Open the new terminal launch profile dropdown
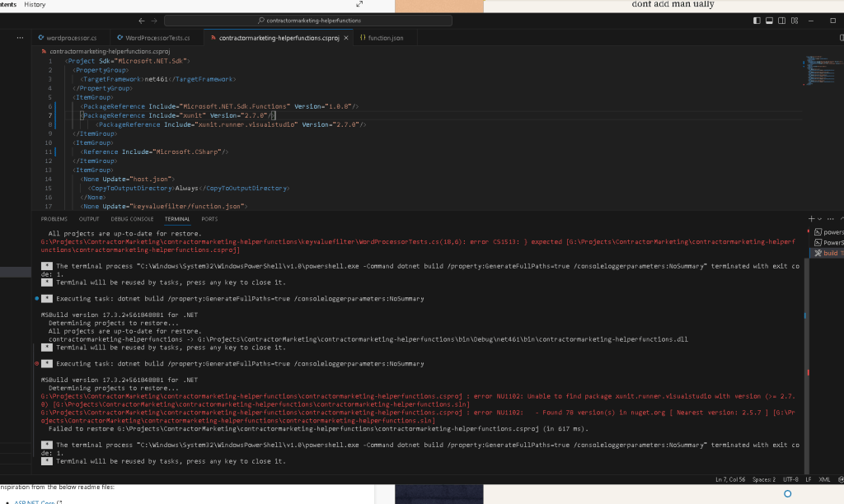 820,218
